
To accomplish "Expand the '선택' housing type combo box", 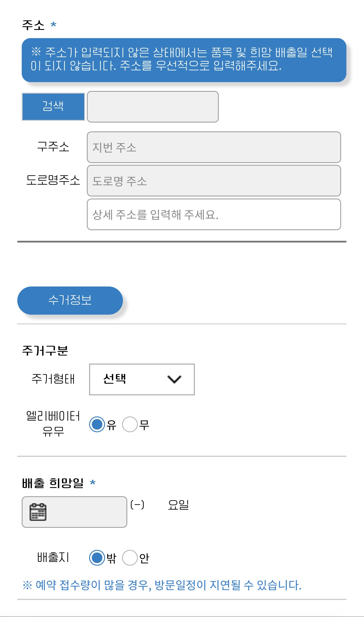I will pos(142,379).
